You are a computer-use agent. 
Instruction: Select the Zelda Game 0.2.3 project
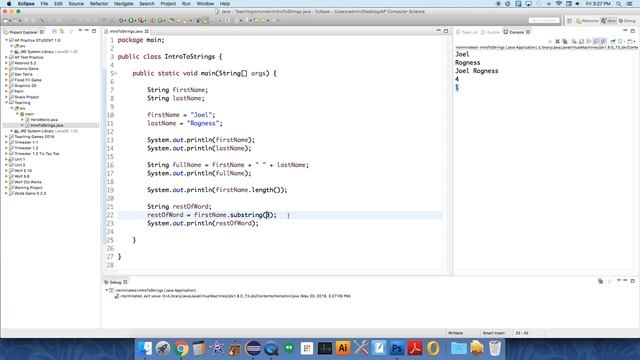(30, 193)
